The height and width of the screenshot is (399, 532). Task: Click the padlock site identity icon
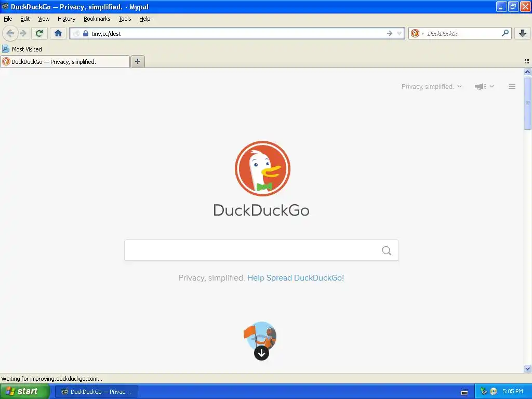click(x=86, y=33)
